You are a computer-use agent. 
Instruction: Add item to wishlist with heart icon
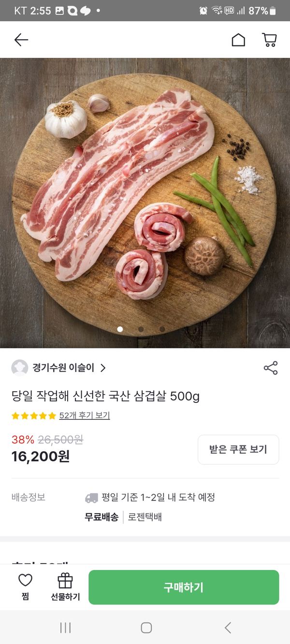[x=25, y=581]
